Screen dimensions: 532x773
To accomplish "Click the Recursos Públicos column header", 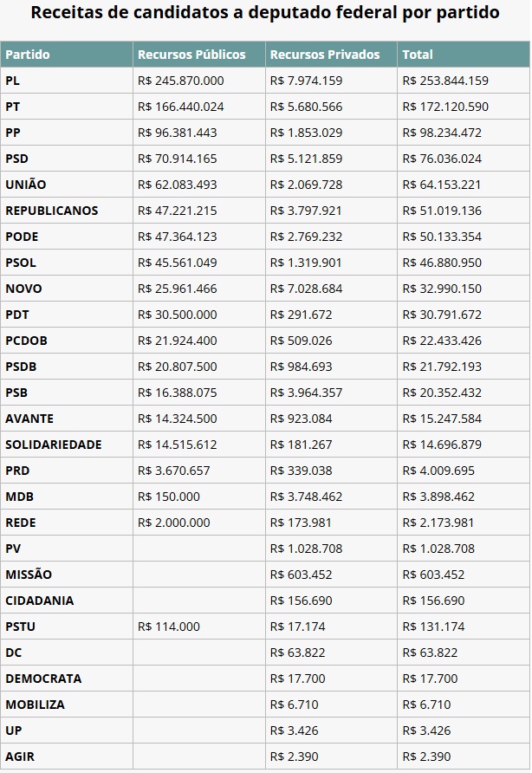I will tap(199, 55).
